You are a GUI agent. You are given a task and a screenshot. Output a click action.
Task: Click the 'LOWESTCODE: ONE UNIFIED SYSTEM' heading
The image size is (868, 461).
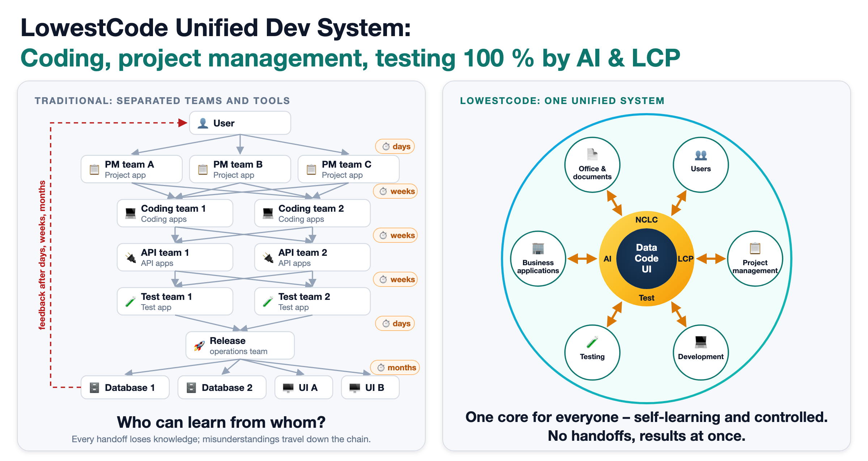click(x=562, y=101)
